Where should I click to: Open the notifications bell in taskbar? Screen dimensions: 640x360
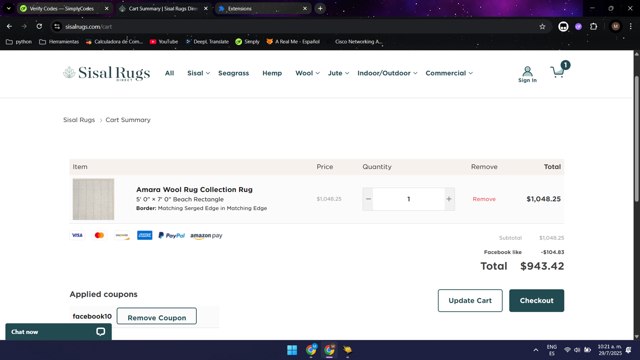pos(629,350)
